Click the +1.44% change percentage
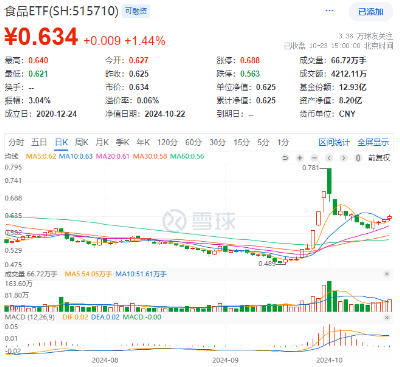This screenshot has height=367, width=400. (x=145, y=41)
